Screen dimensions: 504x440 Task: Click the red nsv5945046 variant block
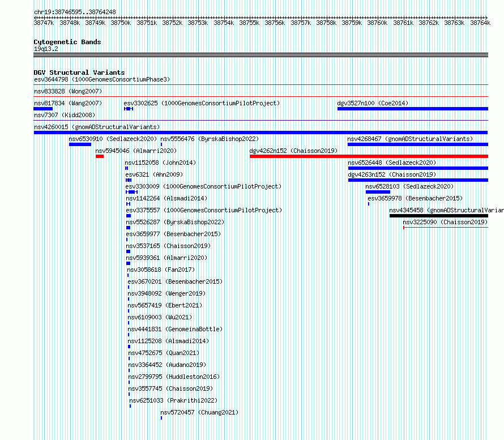100,156
